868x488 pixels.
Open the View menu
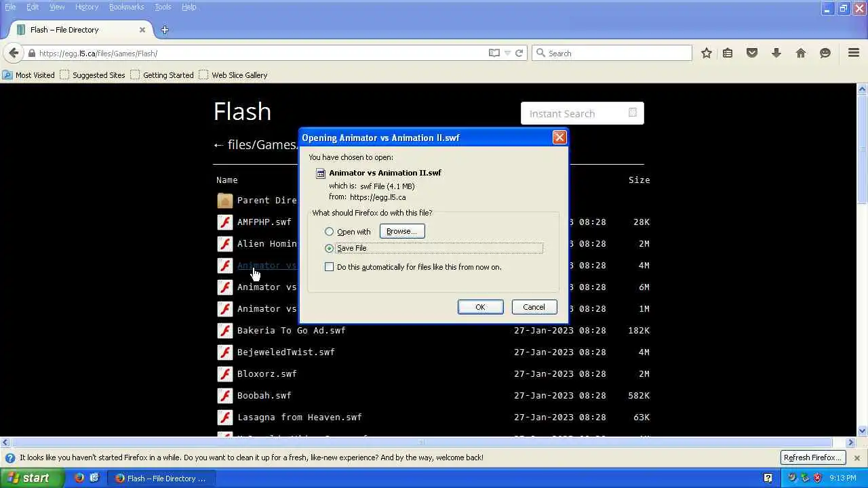[x=57, y=7]
